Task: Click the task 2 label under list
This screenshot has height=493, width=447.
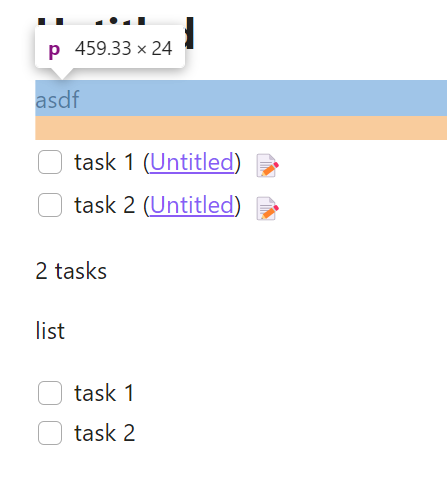Action: click(104, 433)
